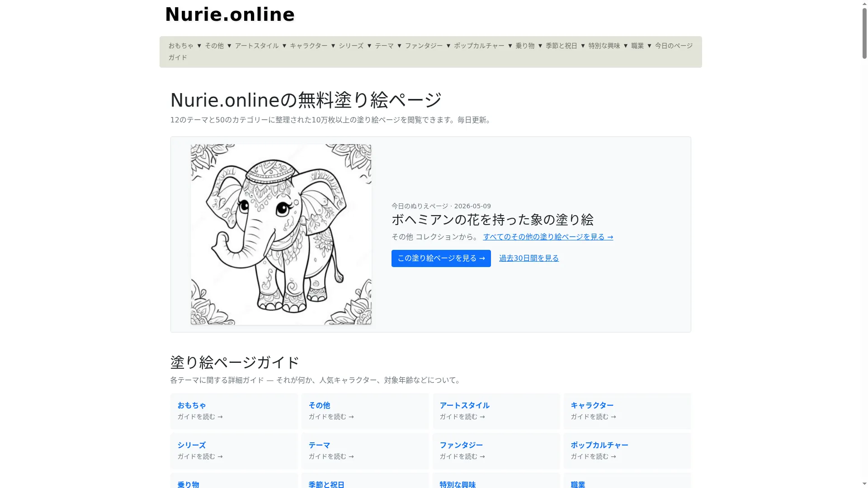Expand the ファンタジー dropdown arrow
This screenshot has width=868, height=488.
pos(448,46)
